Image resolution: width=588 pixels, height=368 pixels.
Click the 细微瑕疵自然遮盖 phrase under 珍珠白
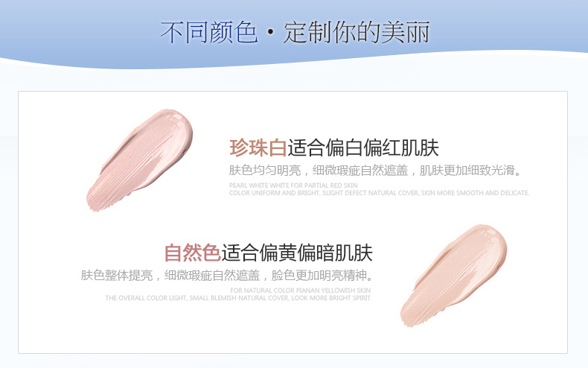[x=360, y=171]
